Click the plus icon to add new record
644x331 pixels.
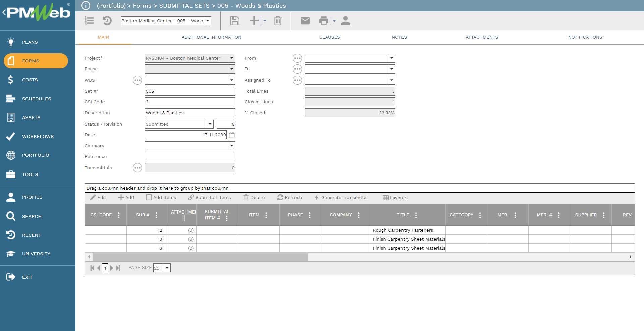[254, 21]
